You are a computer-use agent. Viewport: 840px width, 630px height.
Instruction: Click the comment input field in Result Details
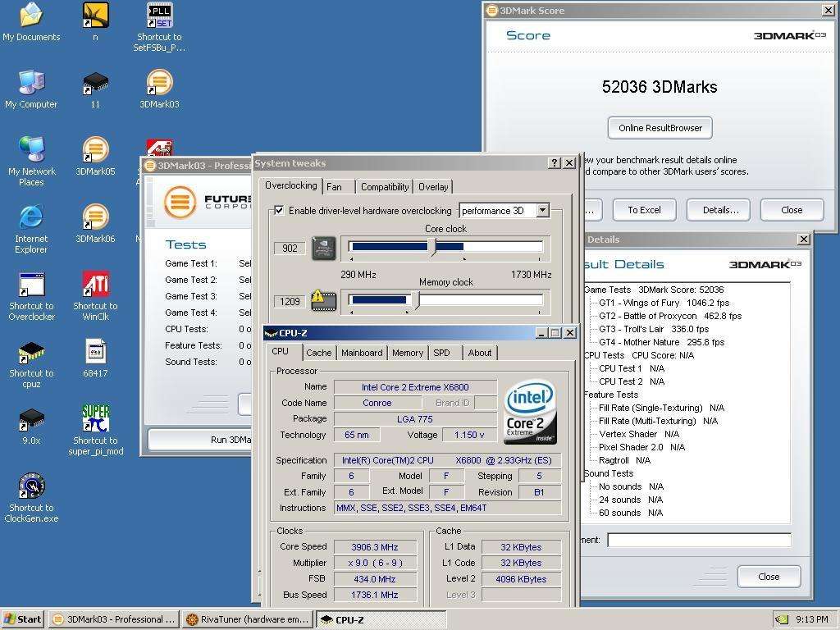point(699,540)
